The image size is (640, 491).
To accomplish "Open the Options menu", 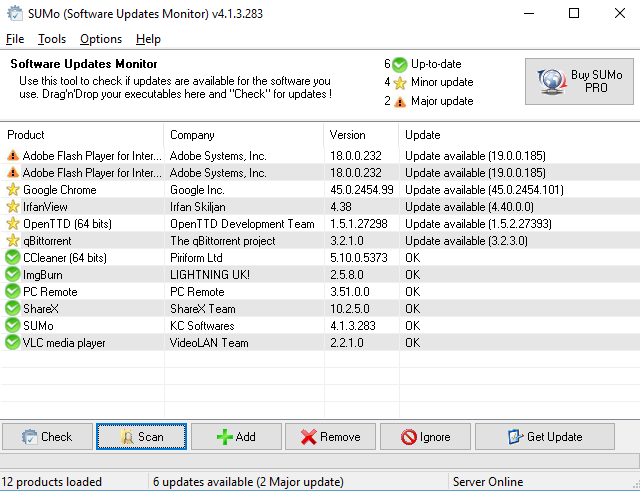I will pos(101,39).
